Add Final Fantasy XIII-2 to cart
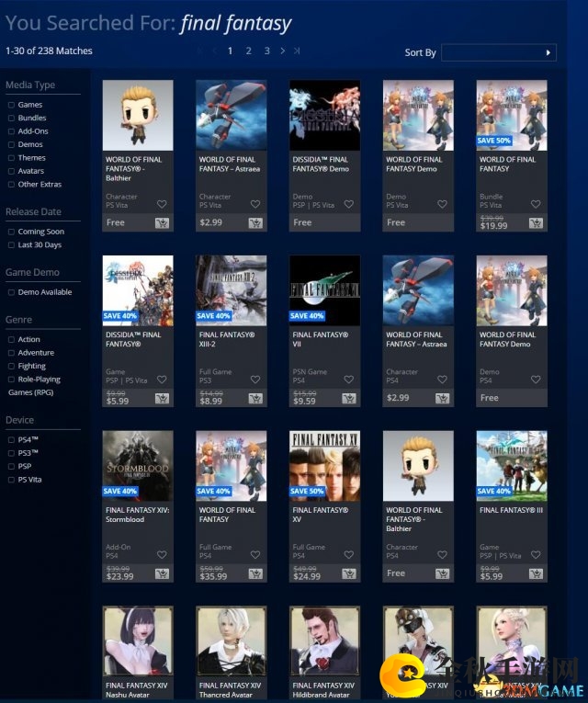 point(255,398)
